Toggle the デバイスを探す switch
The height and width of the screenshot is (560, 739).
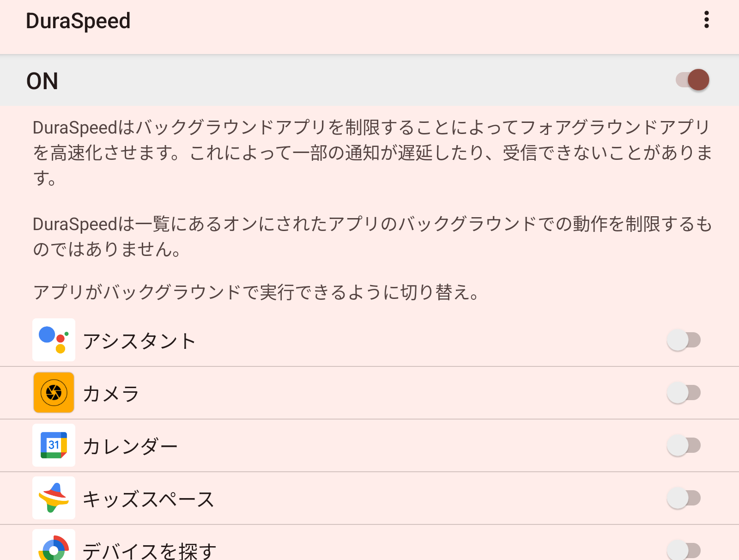684,550
